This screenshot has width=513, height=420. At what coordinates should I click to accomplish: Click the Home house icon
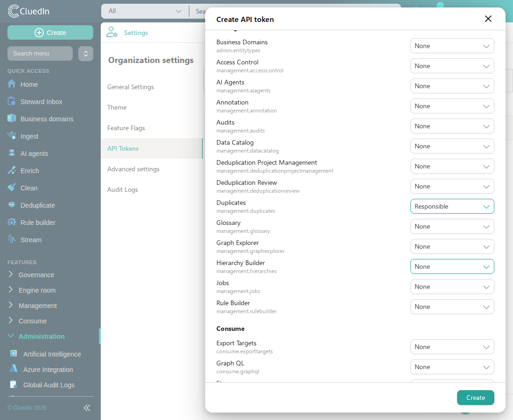point(12,84)
